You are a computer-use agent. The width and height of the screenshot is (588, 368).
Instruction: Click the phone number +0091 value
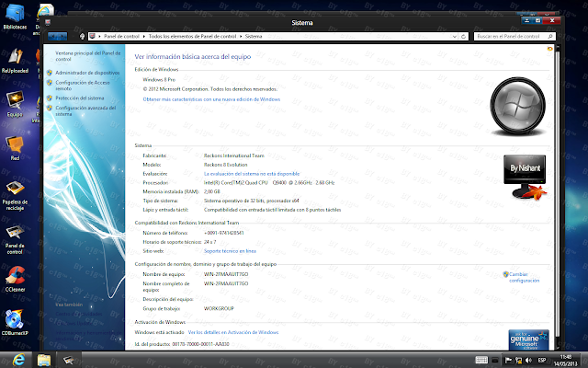[224, 233]
